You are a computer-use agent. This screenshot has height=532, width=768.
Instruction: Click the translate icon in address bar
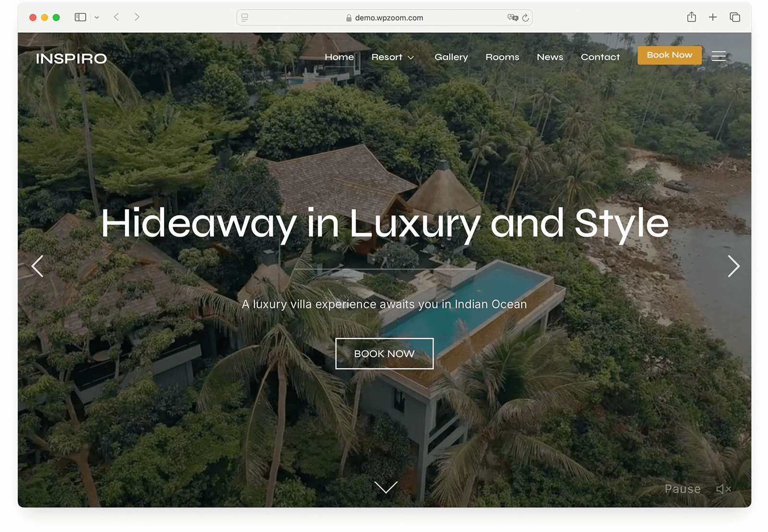pyautogui.click(x=513, y=18)
